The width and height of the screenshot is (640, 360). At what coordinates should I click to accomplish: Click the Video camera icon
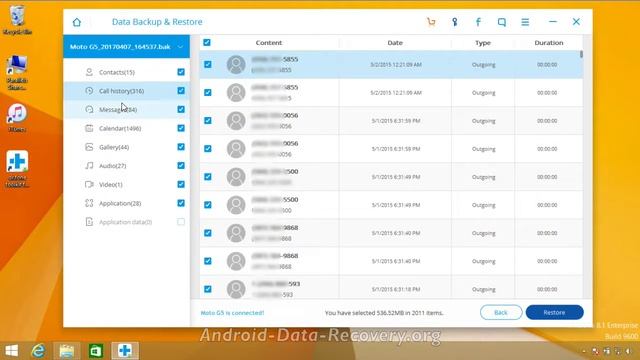click(x=89, y=184)
